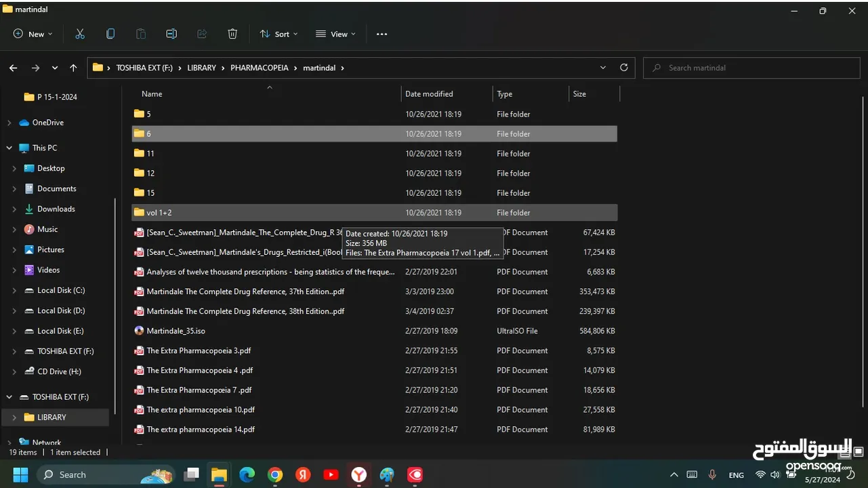Open the Sort dropdown
868x488 pixels.
pos(278,34)
